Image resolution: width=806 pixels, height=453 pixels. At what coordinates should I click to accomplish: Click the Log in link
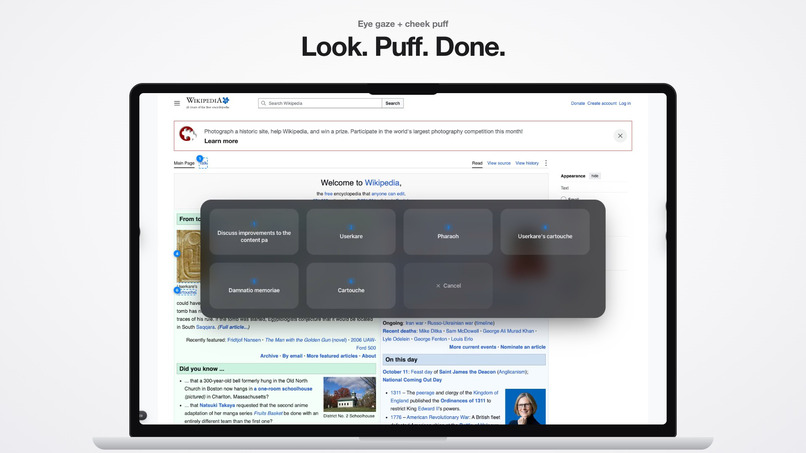tap(625, 103)
